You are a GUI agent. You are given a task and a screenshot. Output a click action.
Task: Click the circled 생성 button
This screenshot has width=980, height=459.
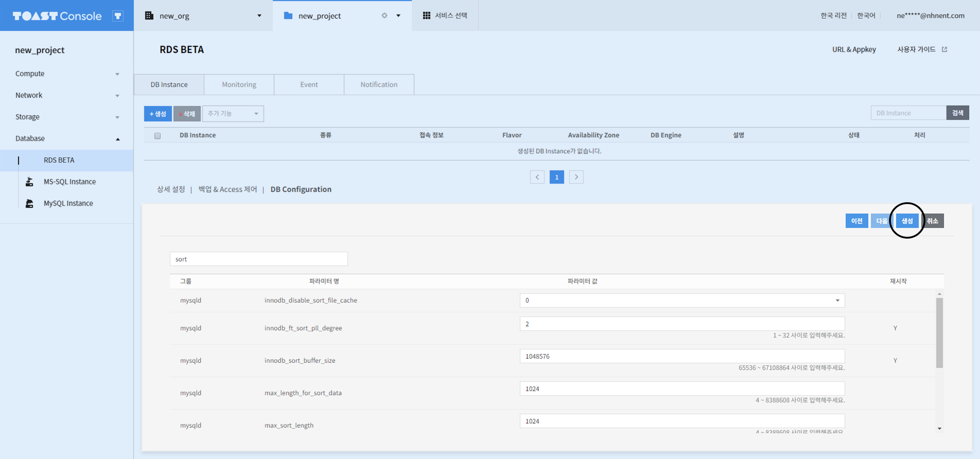click(907, 221)
